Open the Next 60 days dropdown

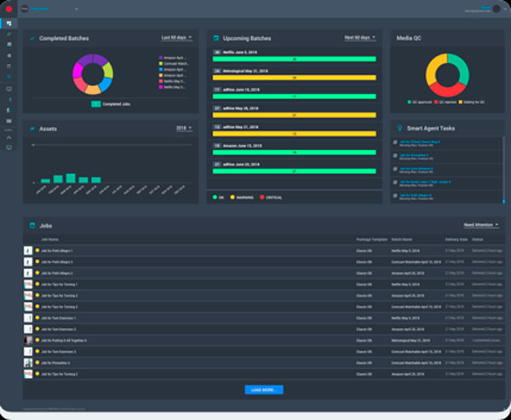[x=359, y=38]
